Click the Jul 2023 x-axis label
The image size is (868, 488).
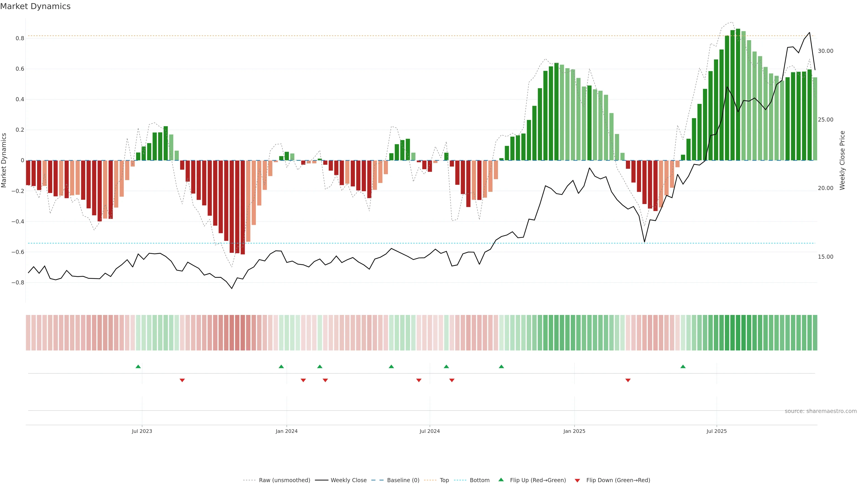point(142,431)
